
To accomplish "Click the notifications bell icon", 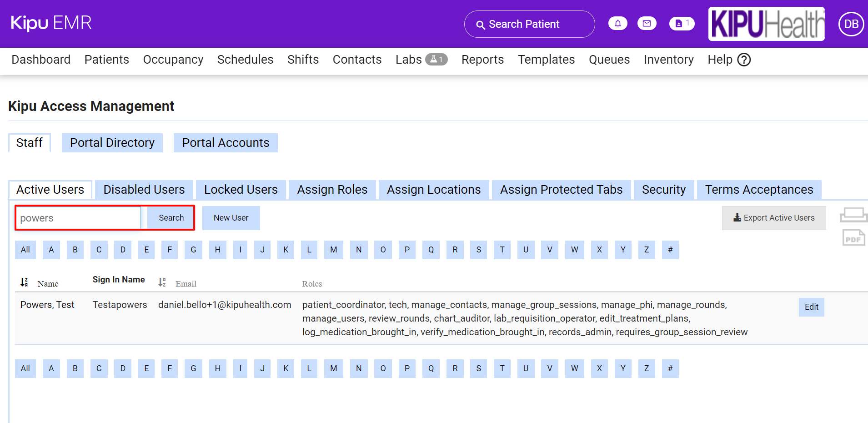I will (x=617, y=24).
